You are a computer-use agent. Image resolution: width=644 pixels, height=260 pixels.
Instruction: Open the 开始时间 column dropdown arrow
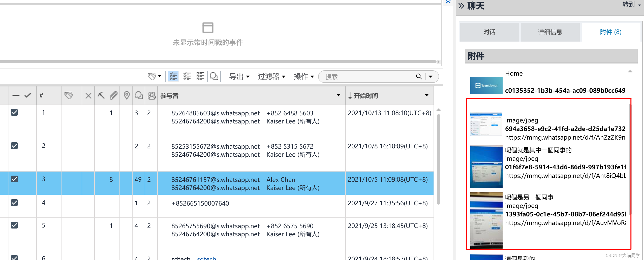point(427,95)
